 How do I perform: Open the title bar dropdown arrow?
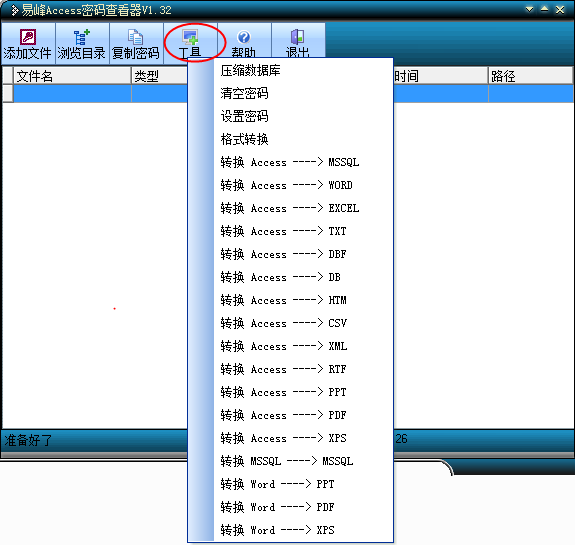(530, 10)
